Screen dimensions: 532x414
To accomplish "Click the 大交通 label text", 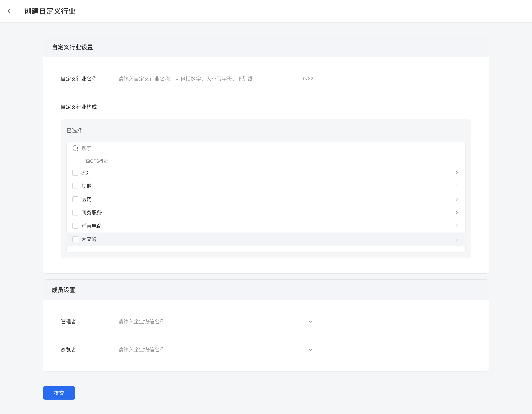I will click(89, 239).
